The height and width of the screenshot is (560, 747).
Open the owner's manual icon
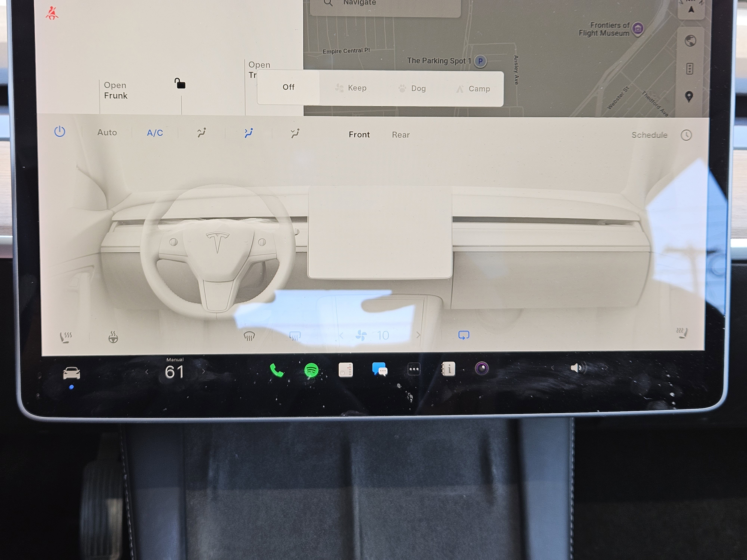448,369
